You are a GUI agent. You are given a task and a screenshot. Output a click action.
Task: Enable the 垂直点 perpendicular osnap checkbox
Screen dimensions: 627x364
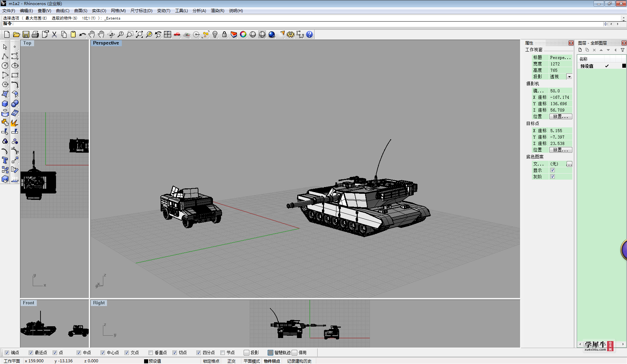pyautogui.click(x=151, y=353)
